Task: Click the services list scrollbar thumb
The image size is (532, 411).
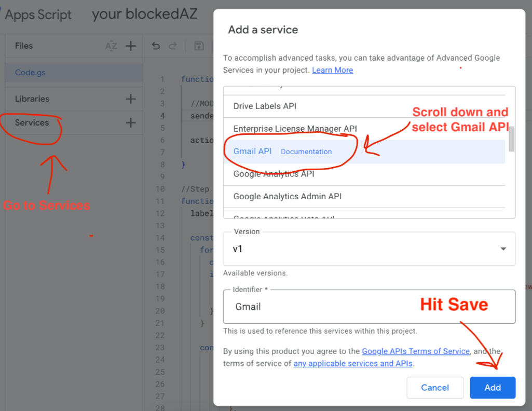Action: [x=511, y=139]
